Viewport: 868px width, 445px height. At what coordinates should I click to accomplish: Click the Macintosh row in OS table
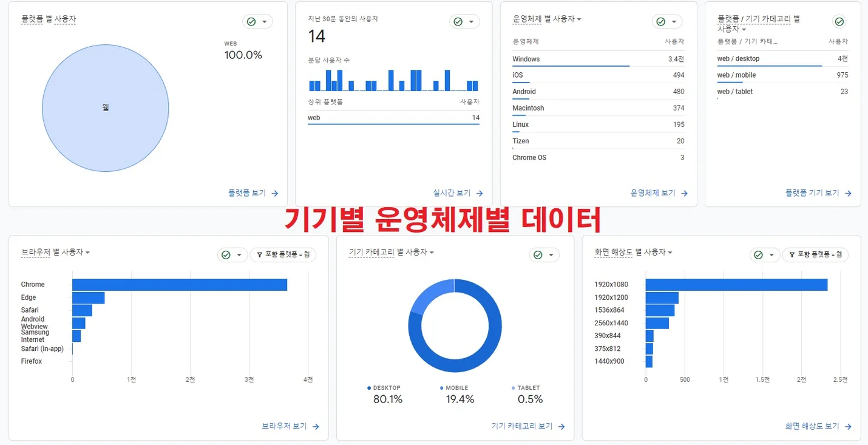(x=598, y=108)
